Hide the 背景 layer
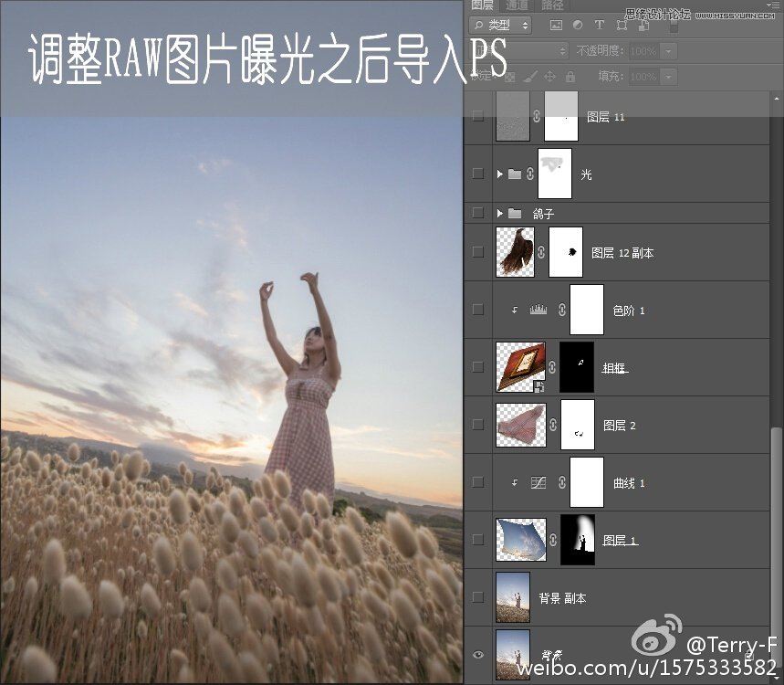The width and height of the screenshot is (784, 685). pyautogui.click(x=477, y=655)
